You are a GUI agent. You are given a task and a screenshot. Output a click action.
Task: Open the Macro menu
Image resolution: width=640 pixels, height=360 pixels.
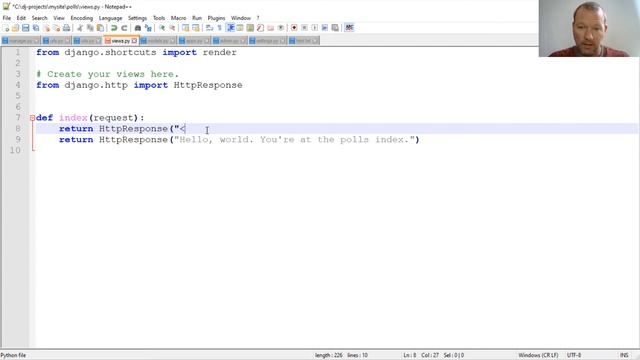pos(178,18)
